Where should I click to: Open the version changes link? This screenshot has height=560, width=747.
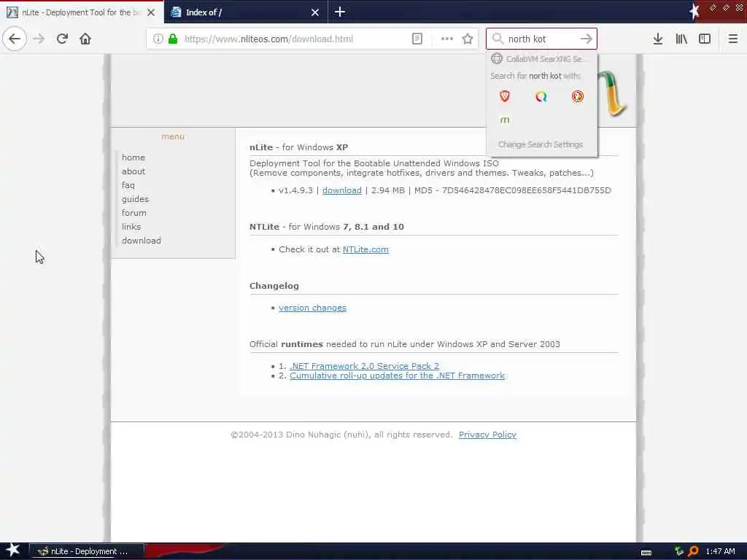[x=312, y=308]
